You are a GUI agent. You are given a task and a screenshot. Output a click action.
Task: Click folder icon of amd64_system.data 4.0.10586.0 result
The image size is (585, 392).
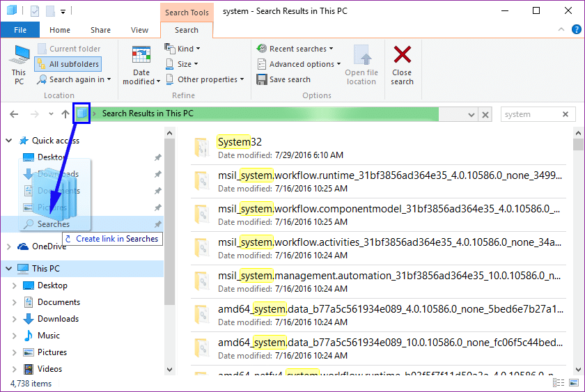(202, 315)
